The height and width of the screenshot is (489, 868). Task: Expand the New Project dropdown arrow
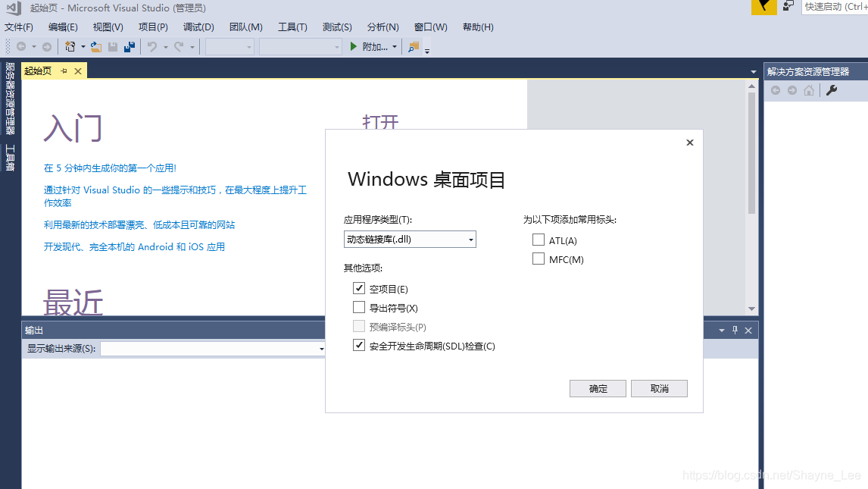click(x=83, y=47)
